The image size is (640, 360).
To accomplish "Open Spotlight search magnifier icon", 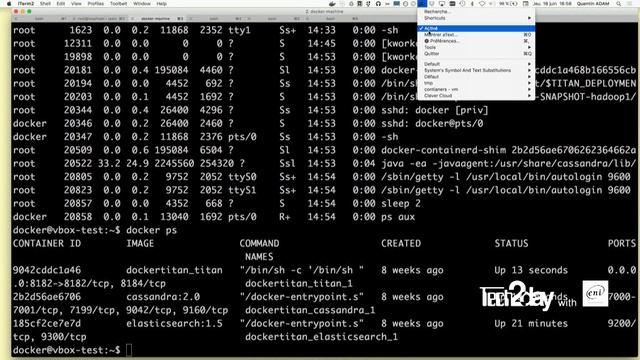I will tap(619, 4).
